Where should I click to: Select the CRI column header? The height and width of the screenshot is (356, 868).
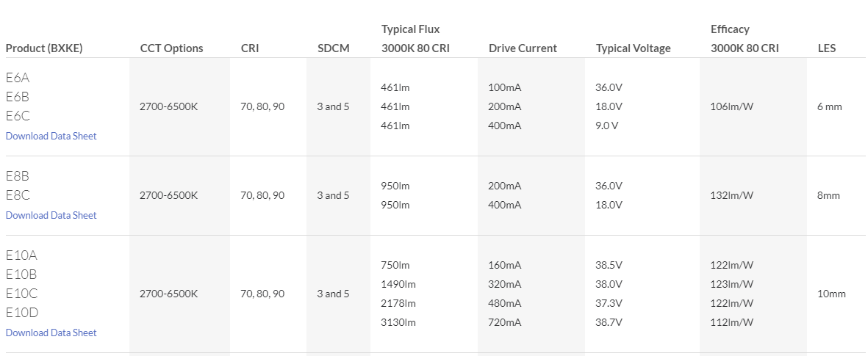coord(250,48)
